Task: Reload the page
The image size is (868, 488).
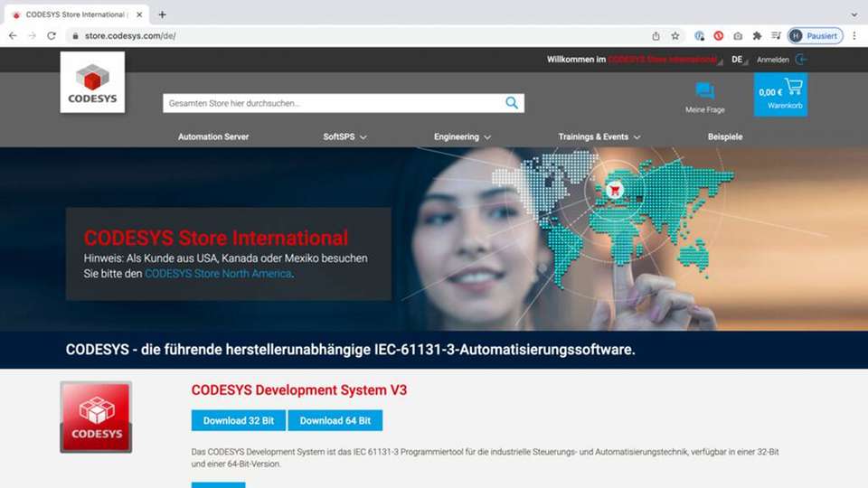Action: coord(52,36)
